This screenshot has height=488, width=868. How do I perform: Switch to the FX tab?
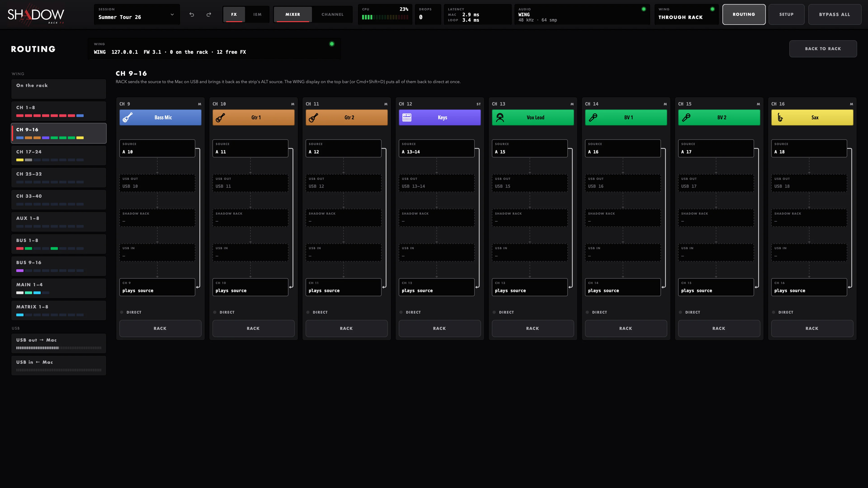pos(234,14)
